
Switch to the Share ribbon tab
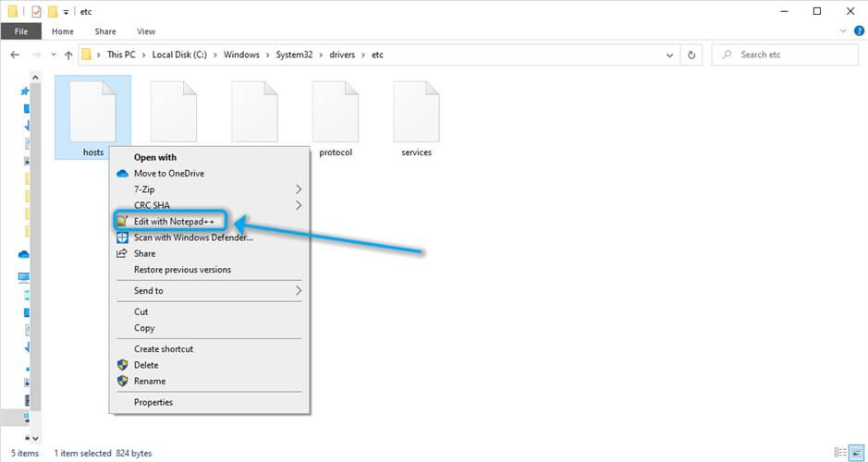click(x=105, y=31)
